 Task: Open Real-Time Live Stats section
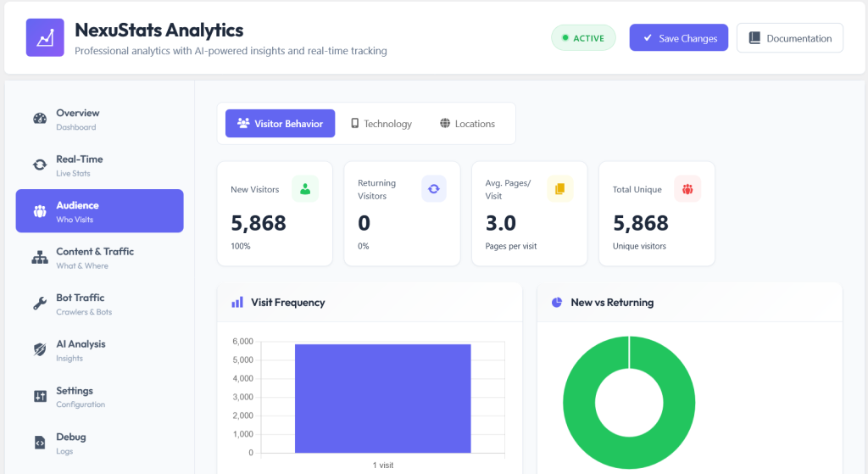click(100, 165)
